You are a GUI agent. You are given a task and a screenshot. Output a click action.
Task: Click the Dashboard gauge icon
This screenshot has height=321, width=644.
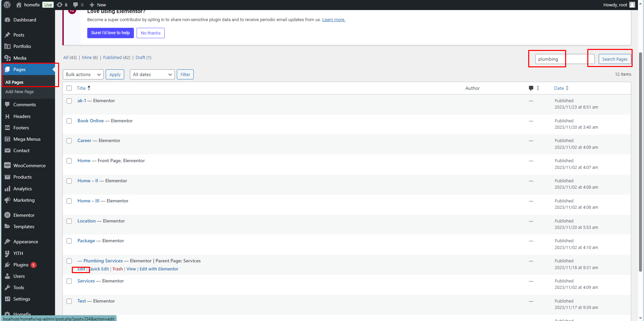(7, 20)
